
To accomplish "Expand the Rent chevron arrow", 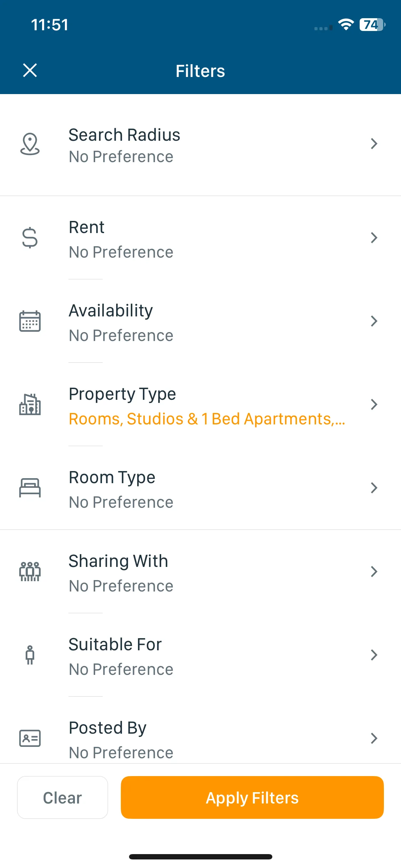I will point(374,238).
